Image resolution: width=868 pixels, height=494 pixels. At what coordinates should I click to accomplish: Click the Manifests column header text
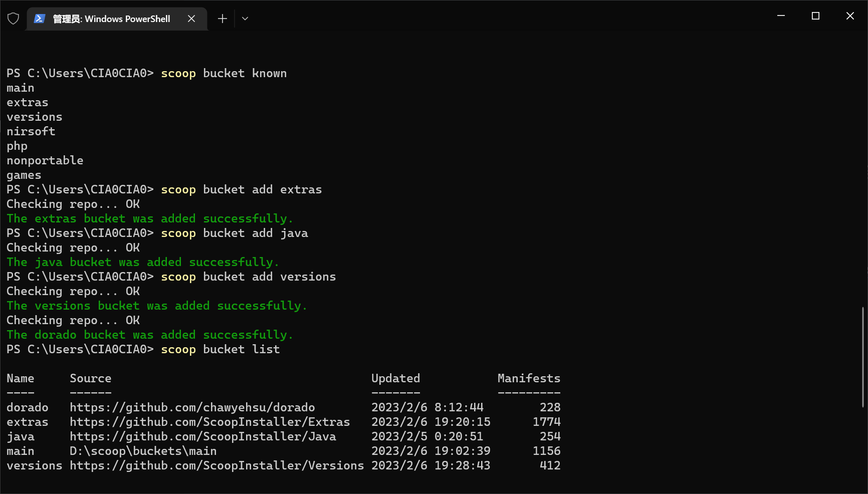pos(529,378)
